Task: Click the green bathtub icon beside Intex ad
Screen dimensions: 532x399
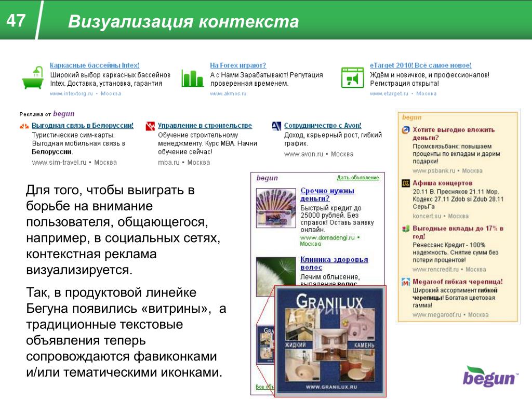Action: (x=33, y=78)
